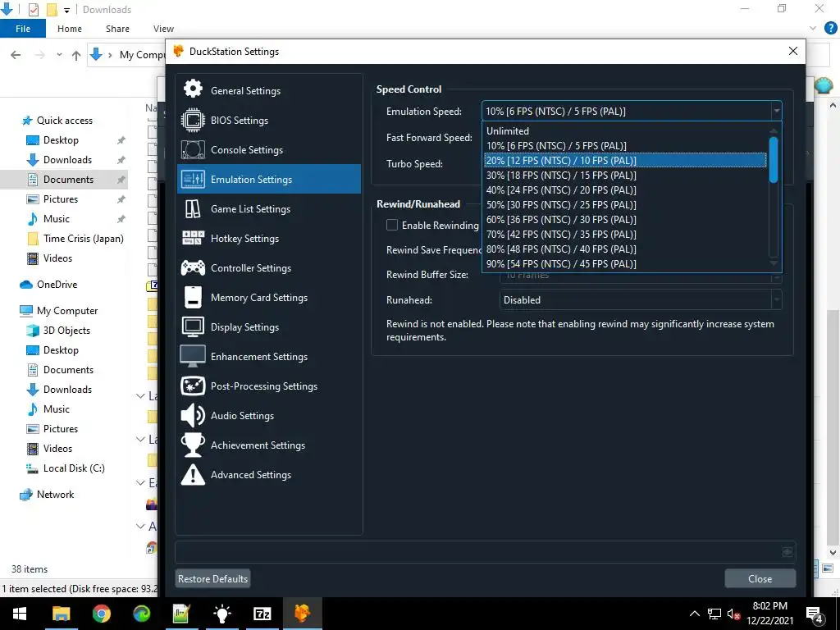Click the Controller Settings gamepad icon
840x630 pixels.
(193, 268)
